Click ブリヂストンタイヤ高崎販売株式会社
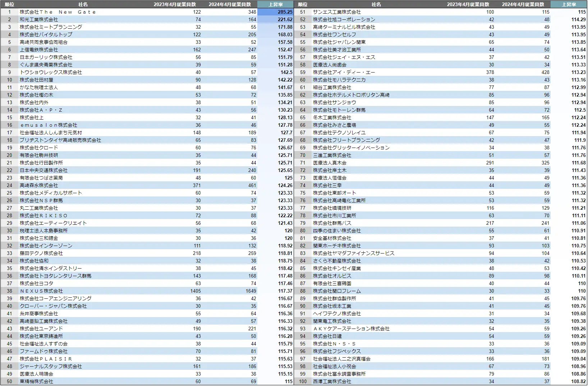The image size is (588, 386). pyautogui.click(x=60, y=140)
